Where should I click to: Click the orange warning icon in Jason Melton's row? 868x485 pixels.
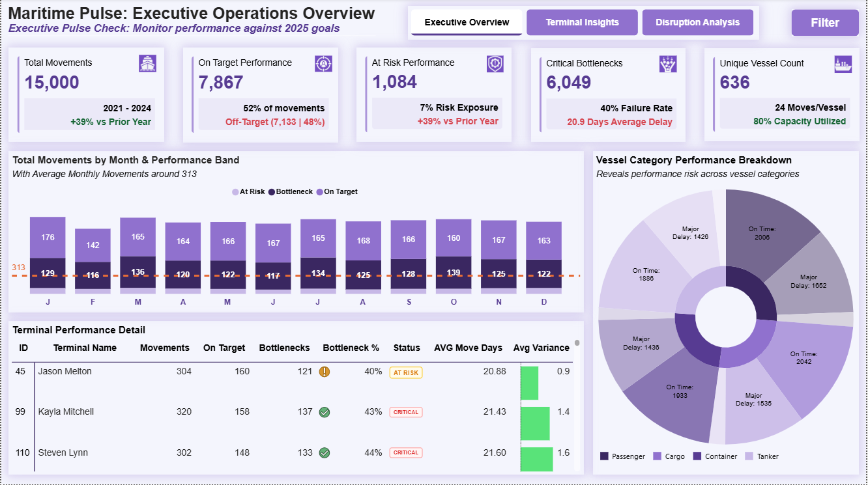[x=325, y=372]
